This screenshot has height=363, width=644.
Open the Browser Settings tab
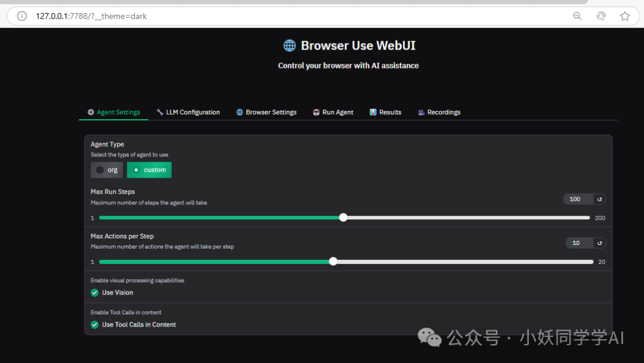266,112
